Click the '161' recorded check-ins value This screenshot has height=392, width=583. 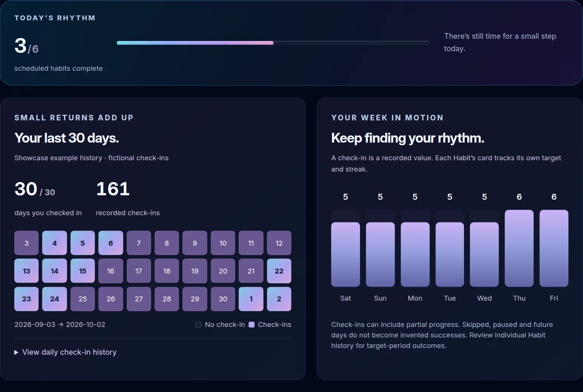click(x=113, y=189)
